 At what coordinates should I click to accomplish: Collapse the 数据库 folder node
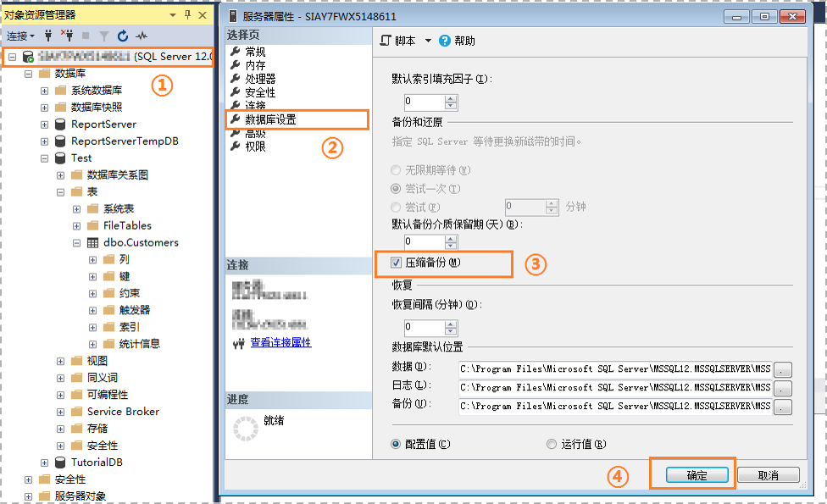click(29, 74)
